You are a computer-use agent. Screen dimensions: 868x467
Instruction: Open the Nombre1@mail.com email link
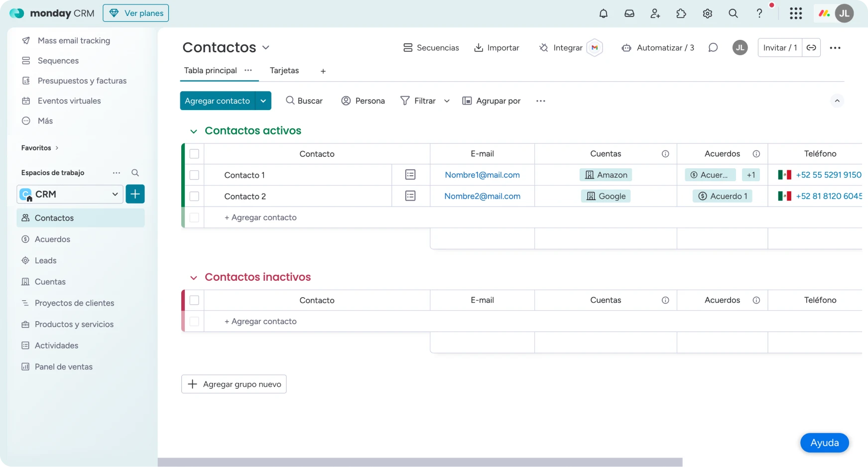[482, 175]
